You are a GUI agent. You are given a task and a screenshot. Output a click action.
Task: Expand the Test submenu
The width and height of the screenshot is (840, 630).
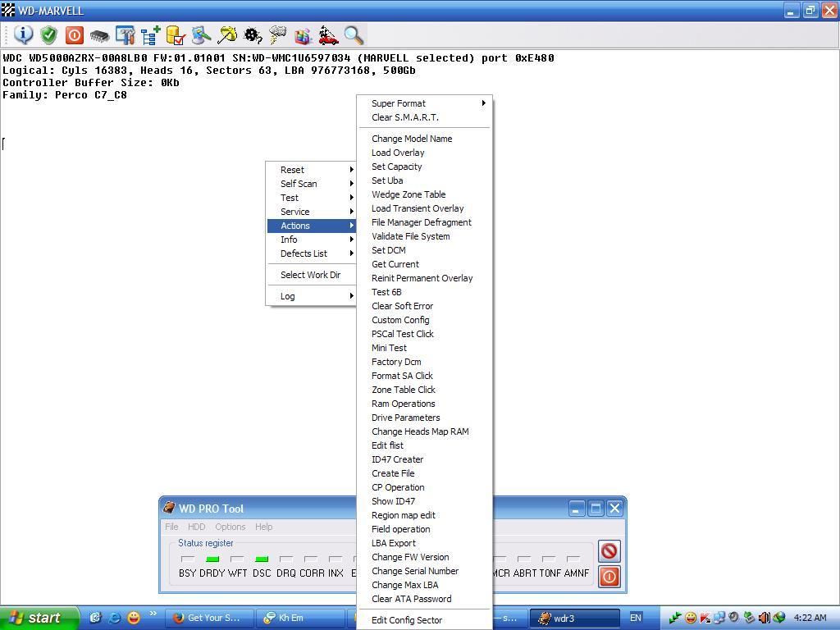pyautogui.click(x=311, y=198)
